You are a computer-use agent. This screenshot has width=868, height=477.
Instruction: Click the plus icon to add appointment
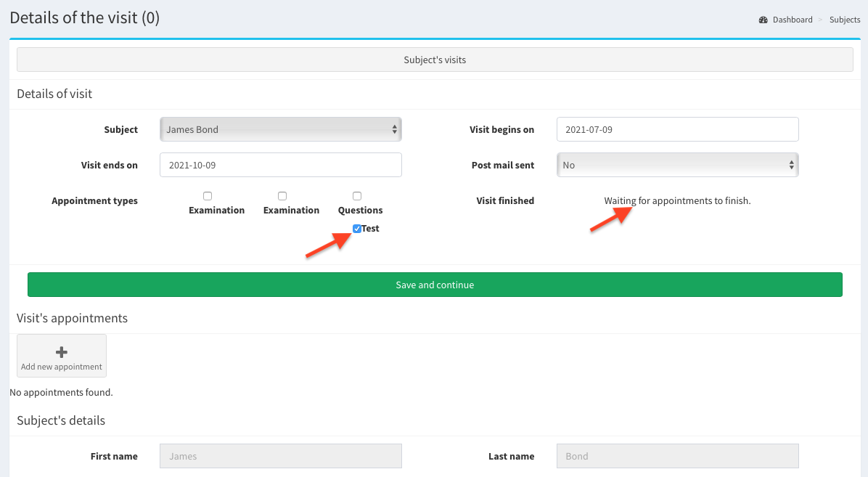coord(62,352)
